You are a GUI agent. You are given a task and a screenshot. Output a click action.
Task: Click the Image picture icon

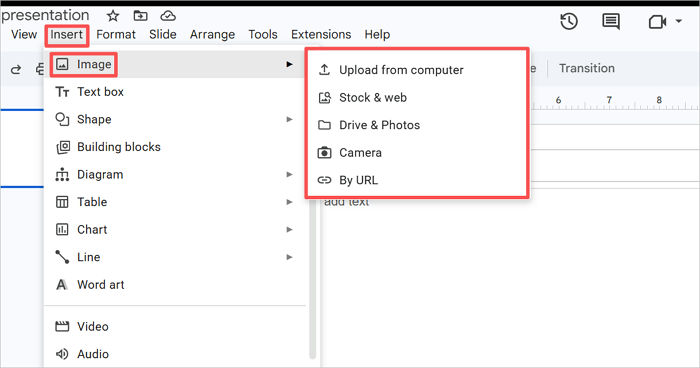pyautogui.click(x=62, y=65)
